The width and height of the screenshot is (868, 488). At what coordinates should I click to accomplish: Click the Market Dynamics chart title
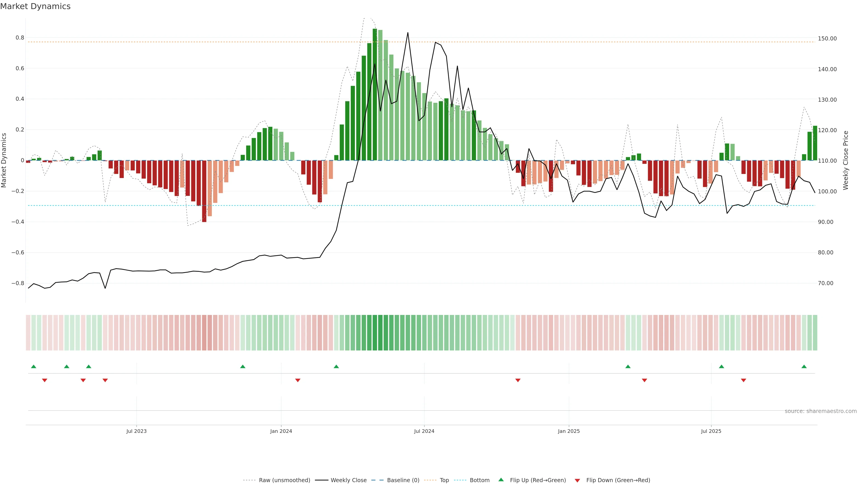click(35, 6)
